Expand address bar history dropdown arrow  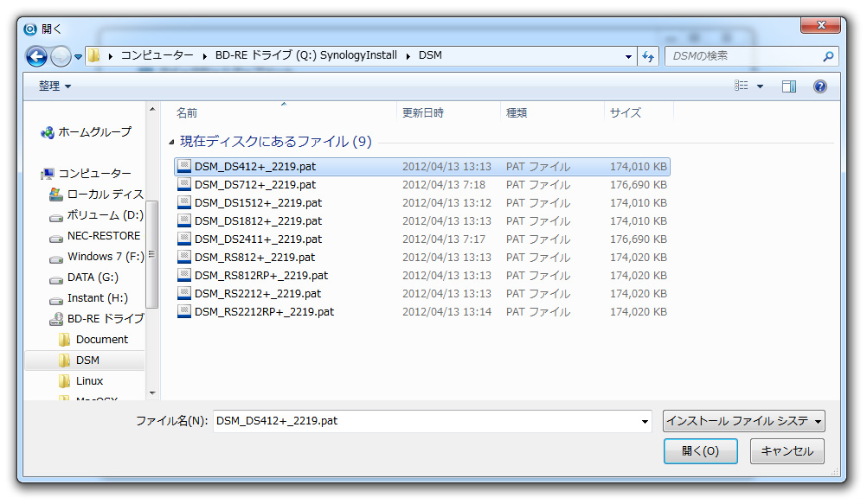pos(628,56)
